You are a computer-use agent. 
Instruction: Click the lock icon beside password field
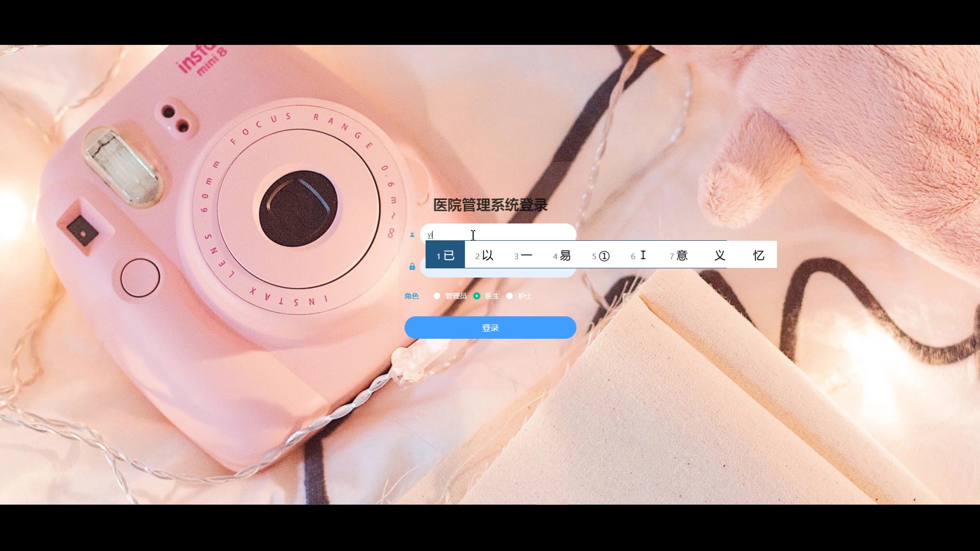(412, 266)
